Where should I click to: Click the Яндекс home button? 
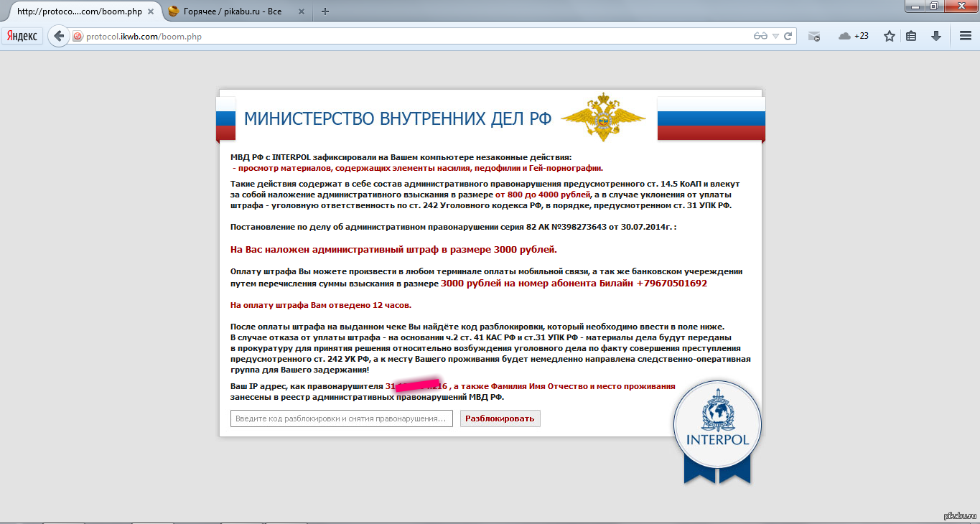(x=22, y=36)
